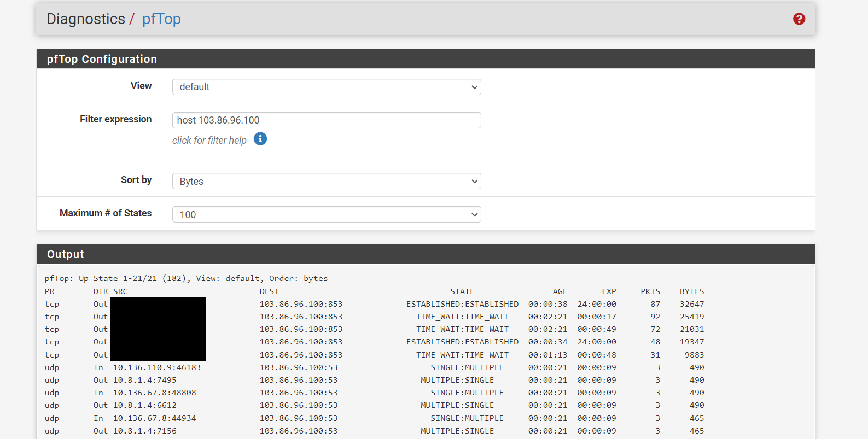The width and height of the screenshot is (868, 439).
Task: Open the Sort by dropdown showing Bytes
Action: pos(327,181)
